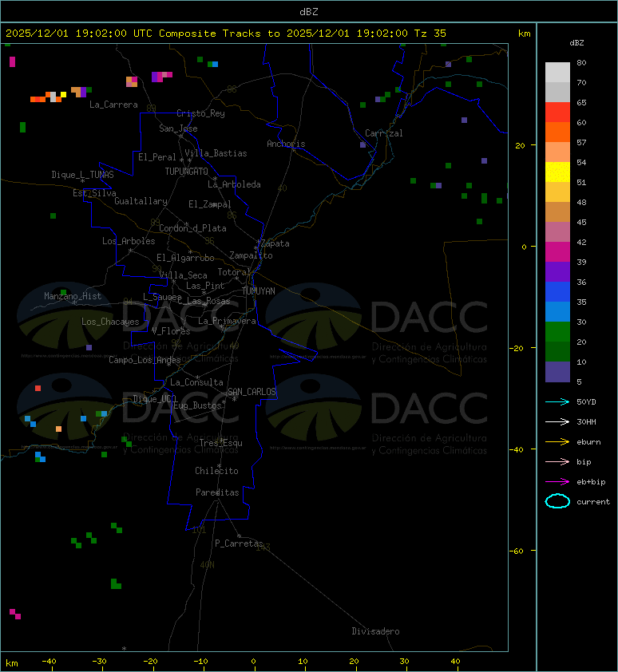Image resolution: width=618 pixels, height=672 pixels.
Task: Click the Gualtallary label
Action: pos(141,201)
